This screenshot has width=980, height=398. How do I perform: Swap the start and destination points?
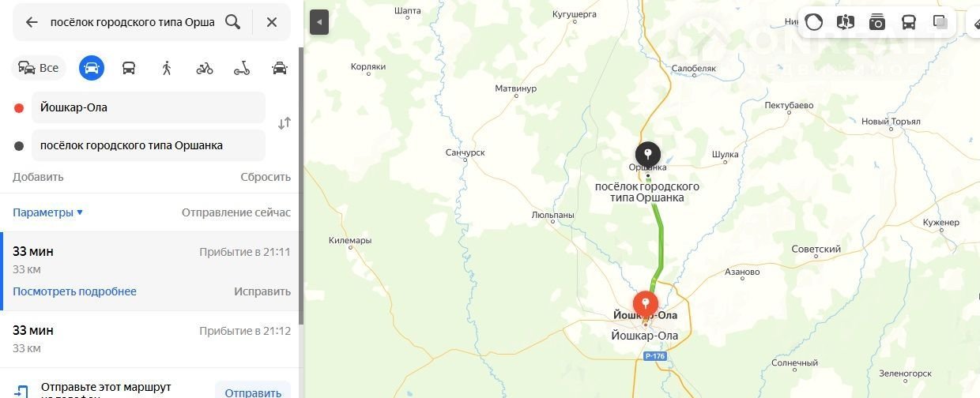pyautogui.click(x=285, y=123)
